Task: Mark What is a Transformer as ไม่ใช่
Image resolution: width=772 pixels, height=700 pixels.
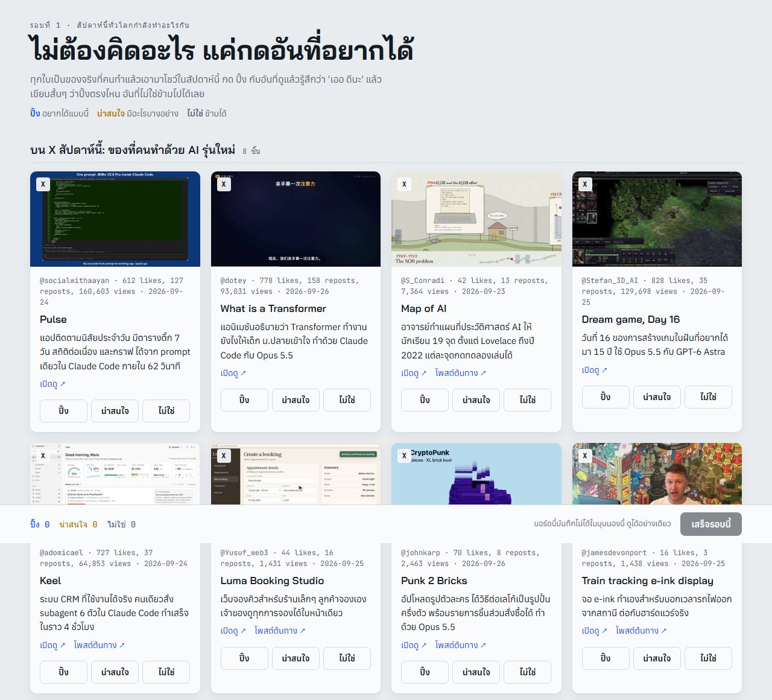Action: click(x=347, y=400)
